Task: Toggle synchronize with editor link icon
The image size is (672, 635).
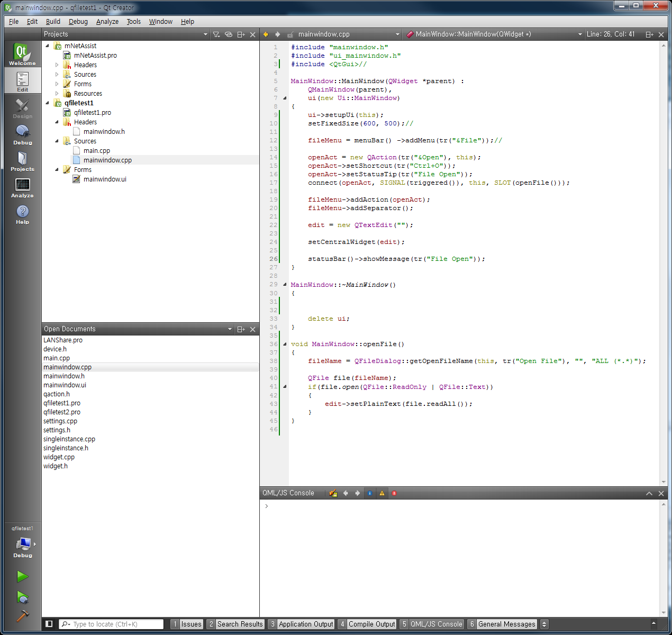Action: [x=229, y=34]
